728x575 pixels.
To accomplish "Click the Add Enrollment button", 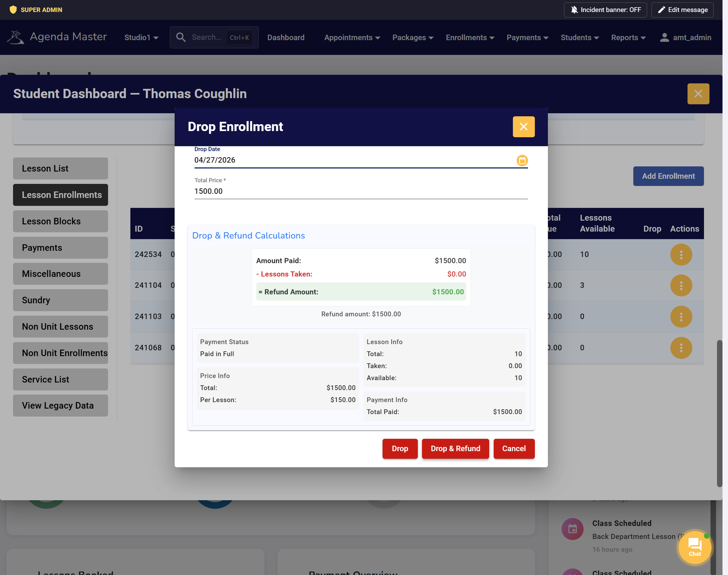I will [x=668, y=176].
